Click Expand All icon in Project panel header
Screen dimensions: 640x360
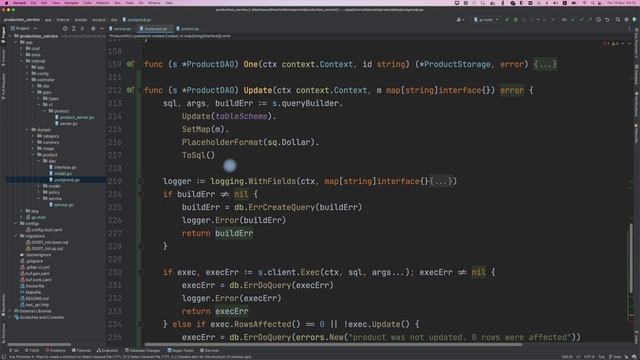74,29
